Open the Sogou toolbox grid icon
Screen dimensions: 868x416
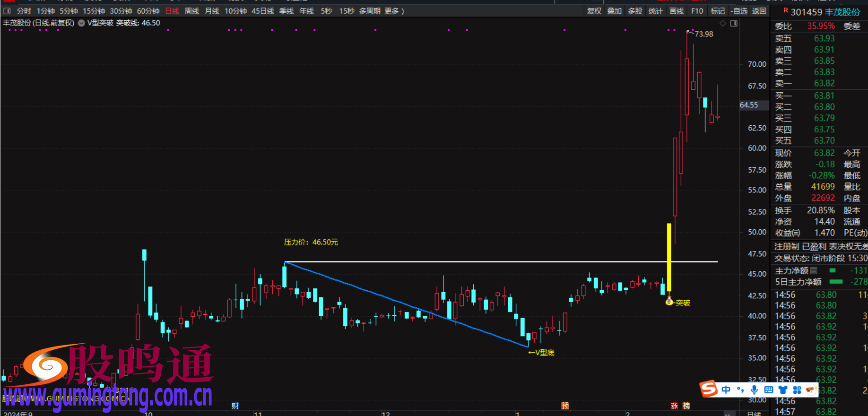pos(797,390)
